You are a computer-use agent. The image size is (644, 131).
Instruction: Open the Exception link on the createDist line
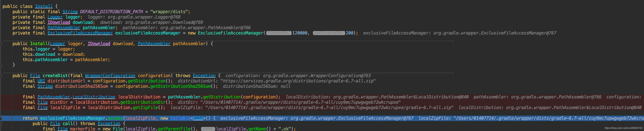(x=204, y=76)
